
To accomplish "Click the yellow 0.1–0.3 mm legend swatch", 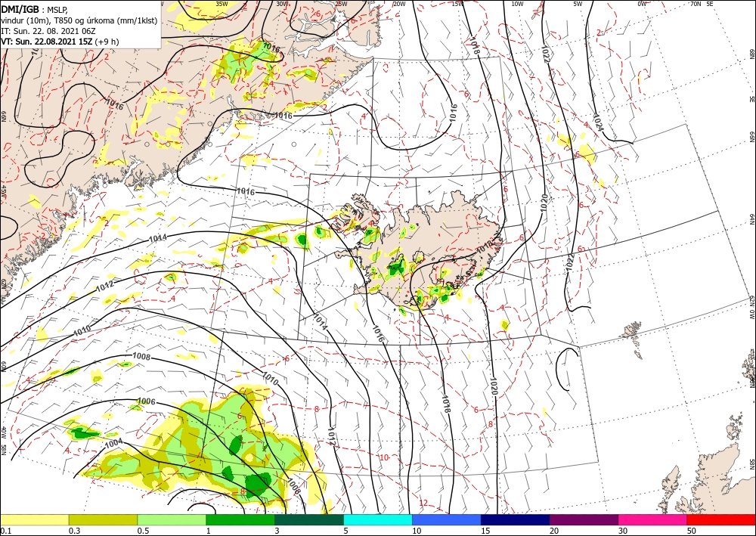I will tap(34, 519).
